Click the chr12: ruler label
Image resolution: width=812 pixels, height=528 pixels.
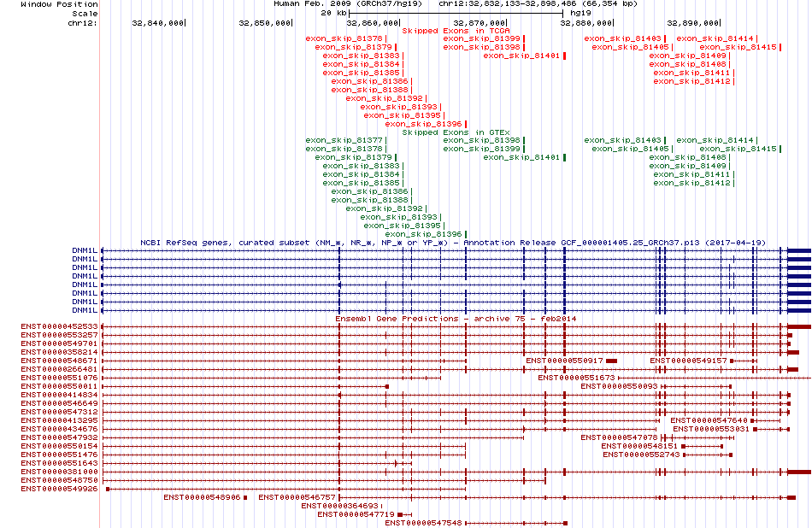83,23
